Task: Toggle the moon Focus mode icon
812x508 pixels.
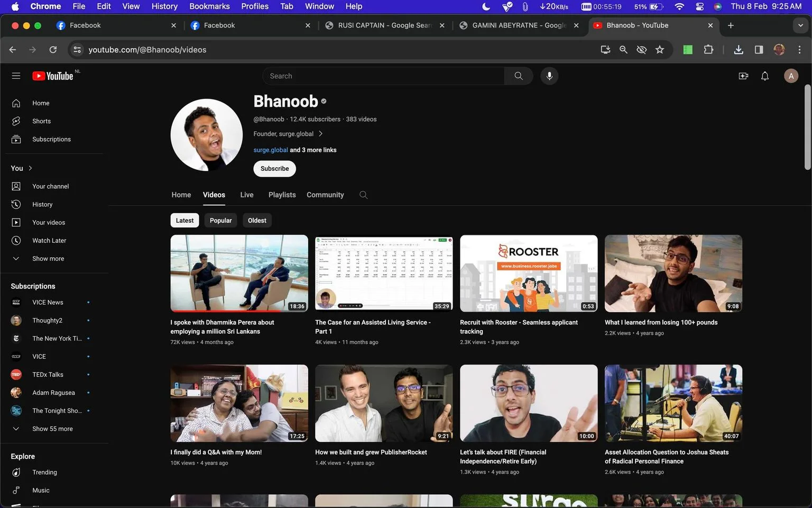Action: point(486,6)
